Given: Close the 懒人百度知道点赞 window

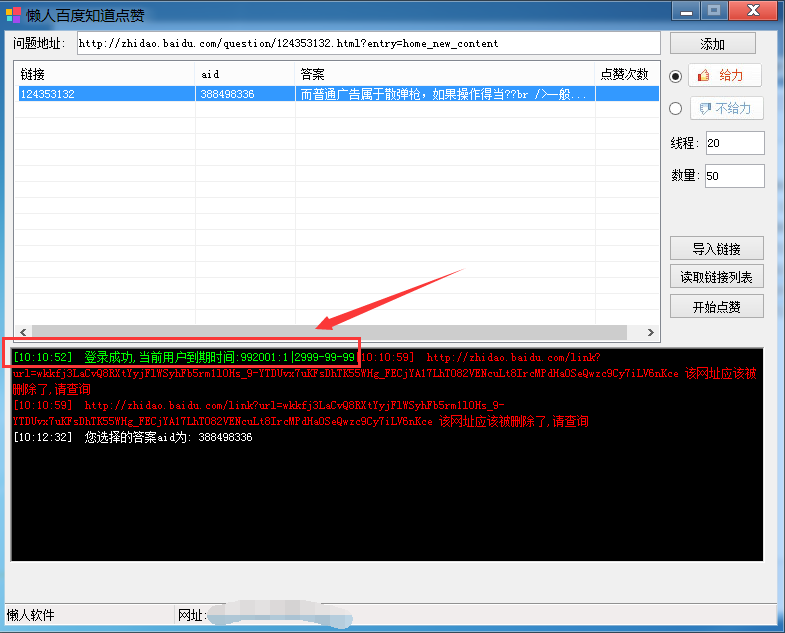Looking at the screenshot, I should point(754,11).
